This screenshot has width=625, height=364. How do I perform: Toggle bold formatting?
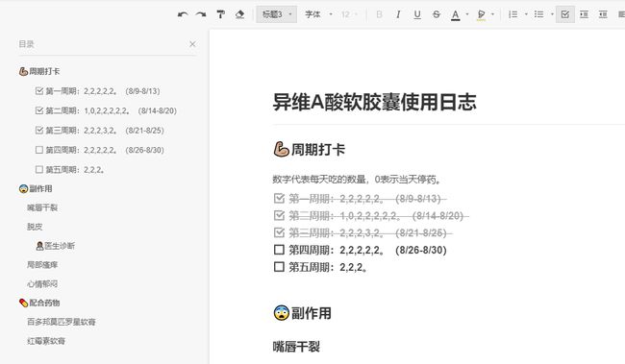(379, 14)
